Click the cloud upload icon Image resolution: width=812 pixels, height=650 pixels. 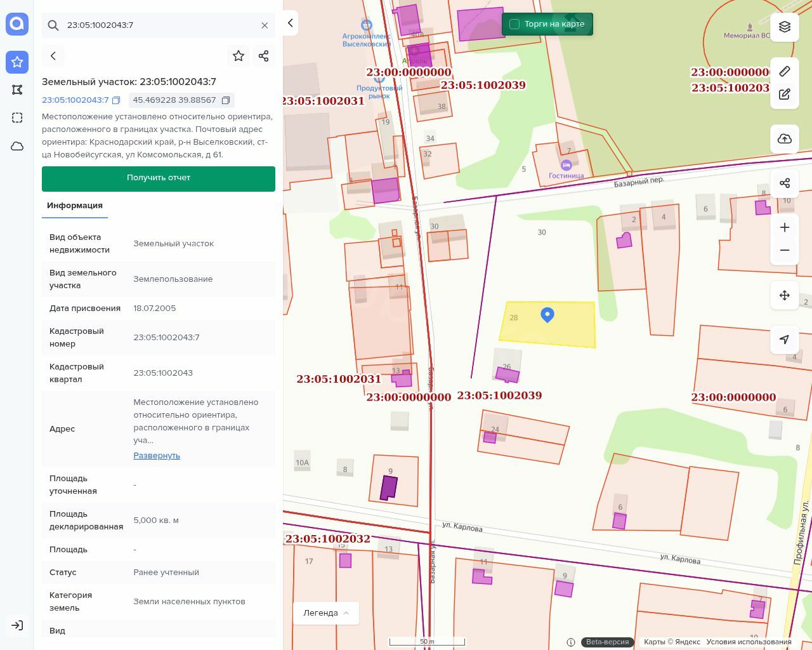785,139
